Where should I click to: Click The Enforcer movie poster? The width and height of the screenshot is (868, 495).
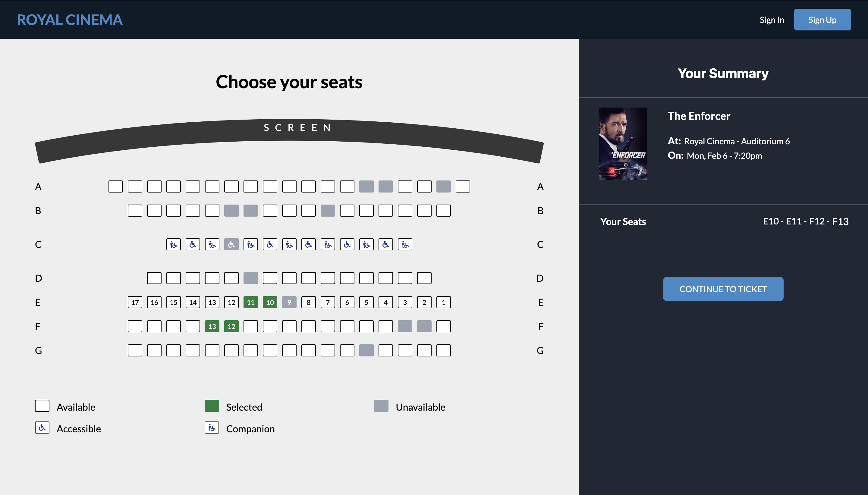click(x=623, y=144)
